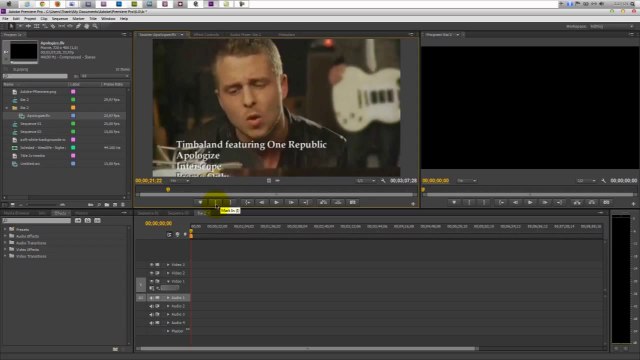Switch to the Media Browser tab

click(x=16, y=213)
